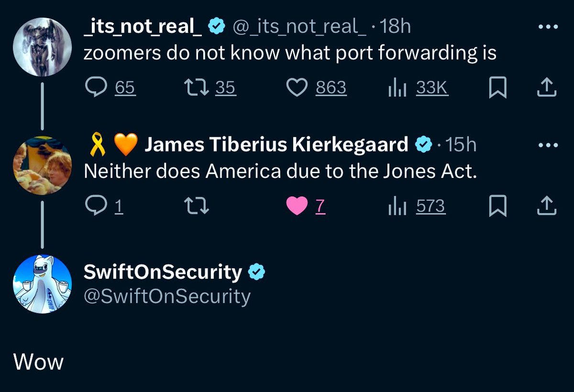Open SwiftOnSecurity profile picture
Viewport: 574px width, 392px height.
(x=42, y=284)
